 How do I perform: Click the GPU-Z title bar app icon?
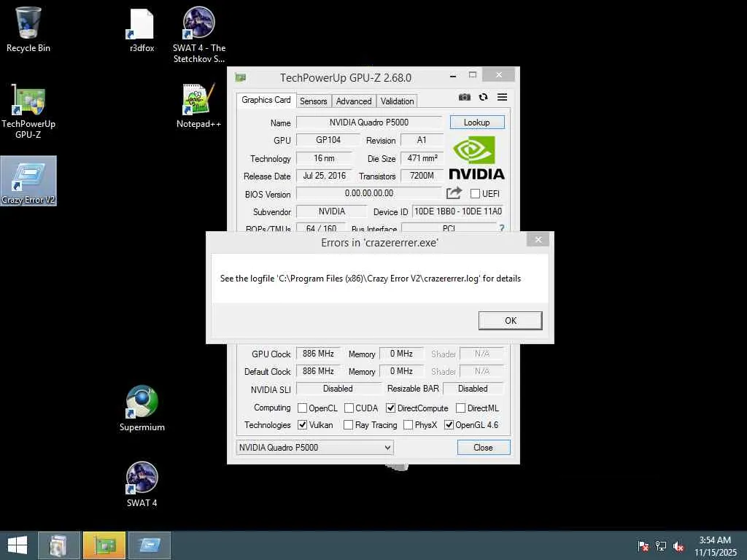pyautogui.click(x=241, y=77)
